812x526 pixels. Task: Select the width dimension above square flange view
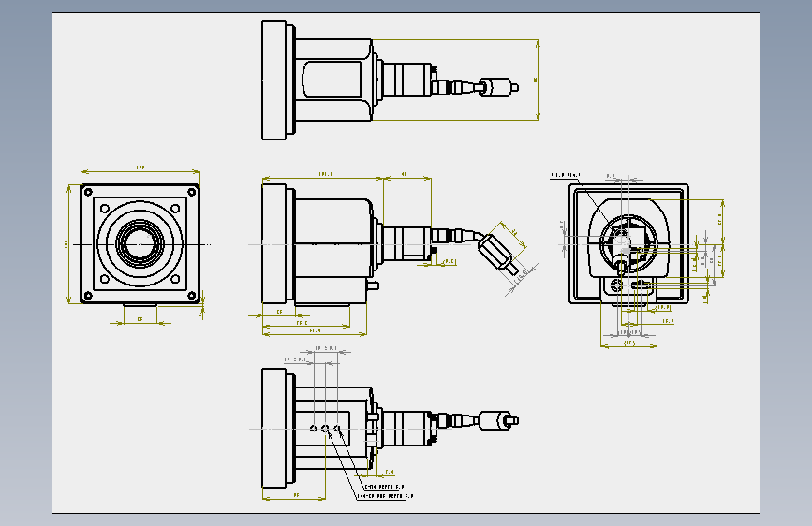pos(140,170)
